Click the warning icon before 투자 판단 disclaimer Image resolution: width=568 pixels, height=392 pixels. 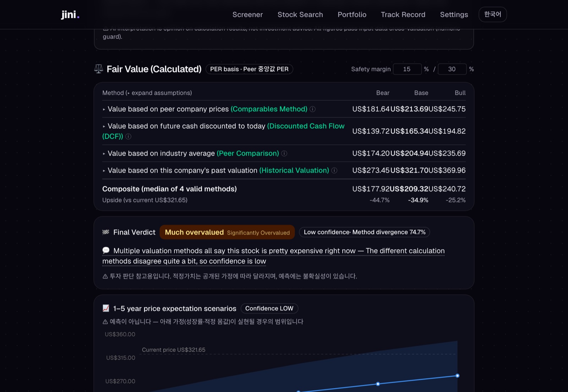[105, 276]
